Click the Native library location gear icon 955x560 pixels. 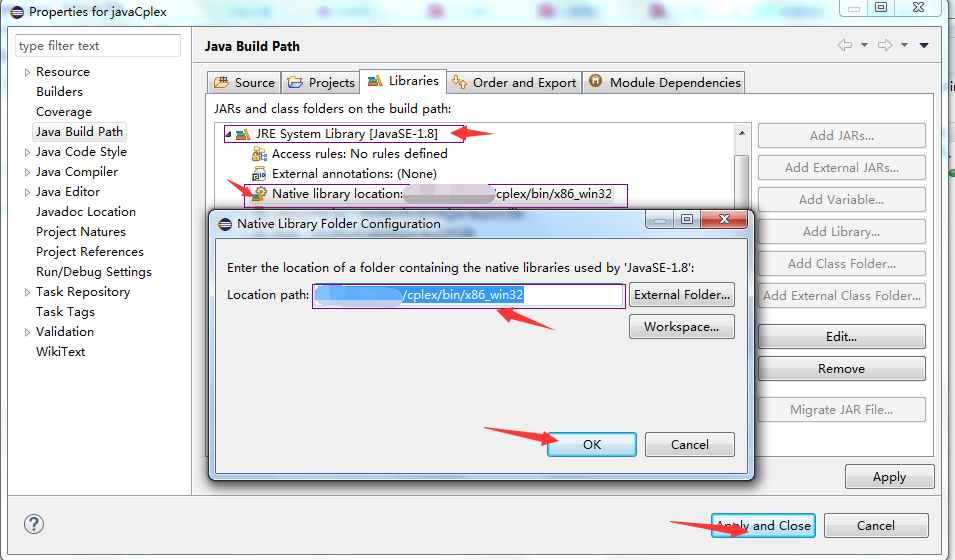(259, 194)
